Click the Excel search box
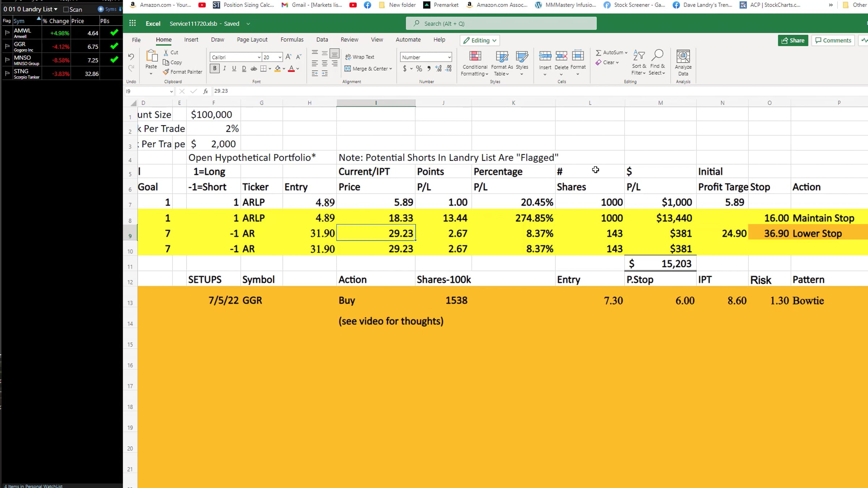The height and width of the screenshot is (488, 868). pyautogui.click(x=501, y=23)
